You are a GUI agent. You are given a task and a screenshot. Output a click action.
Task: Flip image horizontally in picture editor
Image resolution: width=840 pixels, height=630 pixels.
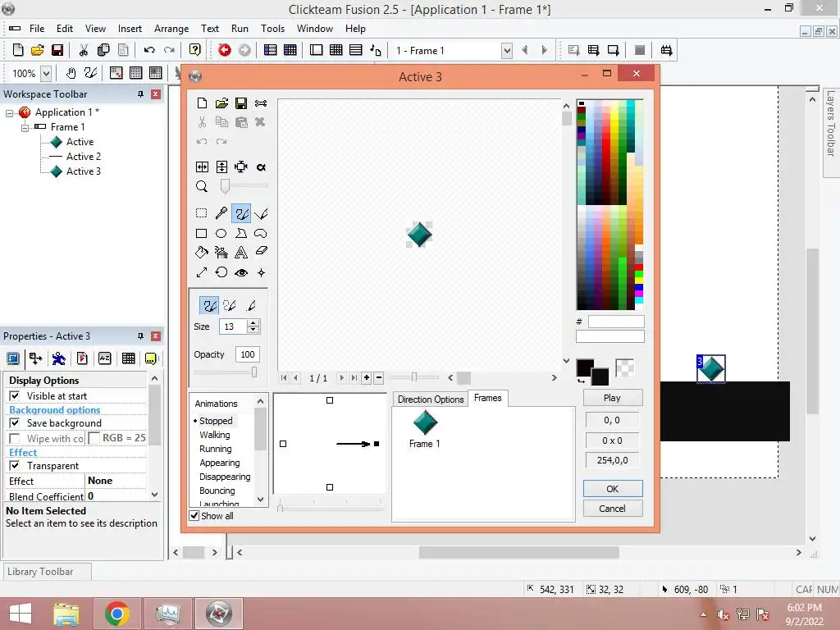[x=202, y=167]
